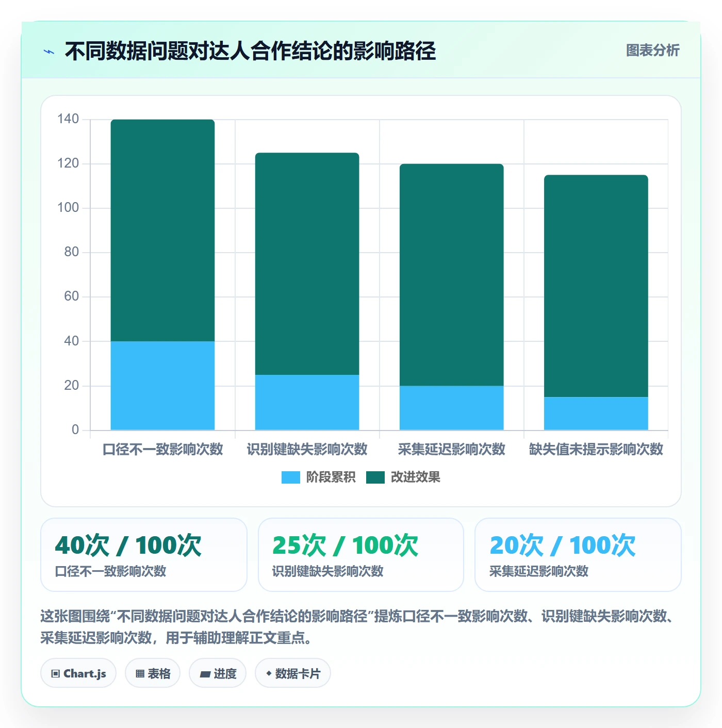Click the lightning bolt icon beside the title
The height and width of the screenshot is (728, 722).
49,52
